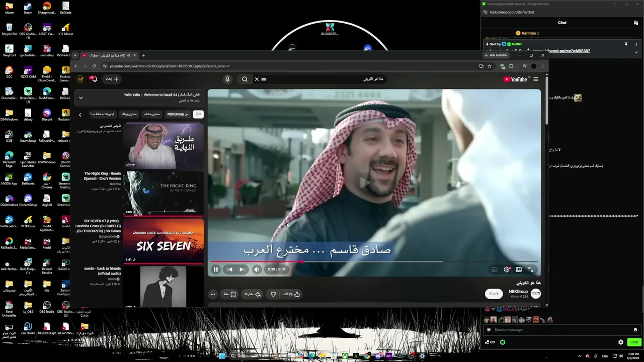Open the Recycle Bin desktop icon
This screenshot has width=644, height=362.
pyautogui.click(x=9, y=29)
